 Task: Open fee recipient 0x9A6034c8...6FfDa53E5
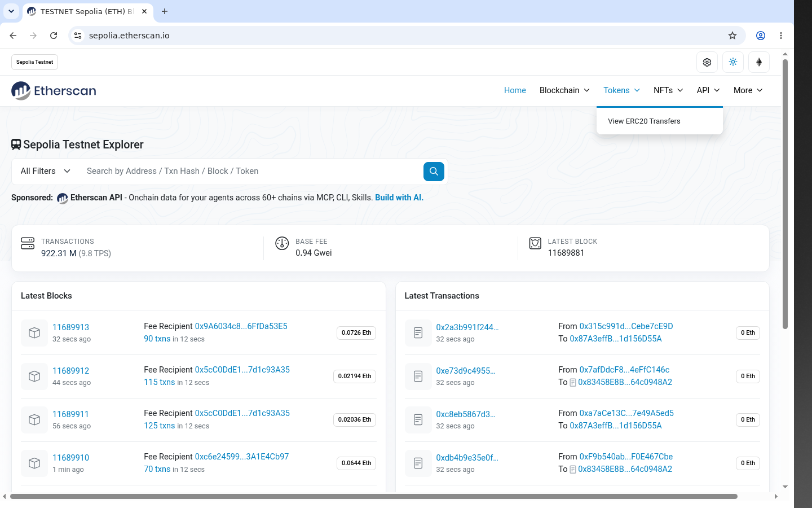click(x=241, y=326)
